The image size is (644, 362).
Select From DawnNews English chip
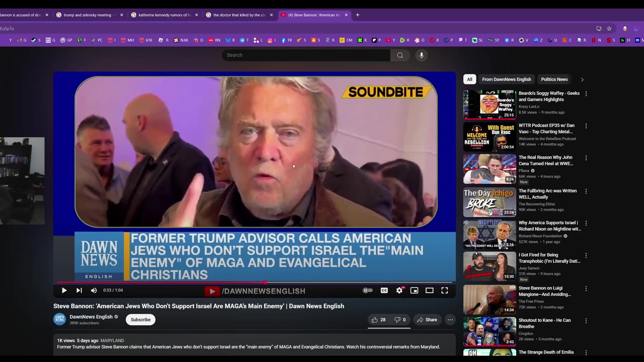507,79
